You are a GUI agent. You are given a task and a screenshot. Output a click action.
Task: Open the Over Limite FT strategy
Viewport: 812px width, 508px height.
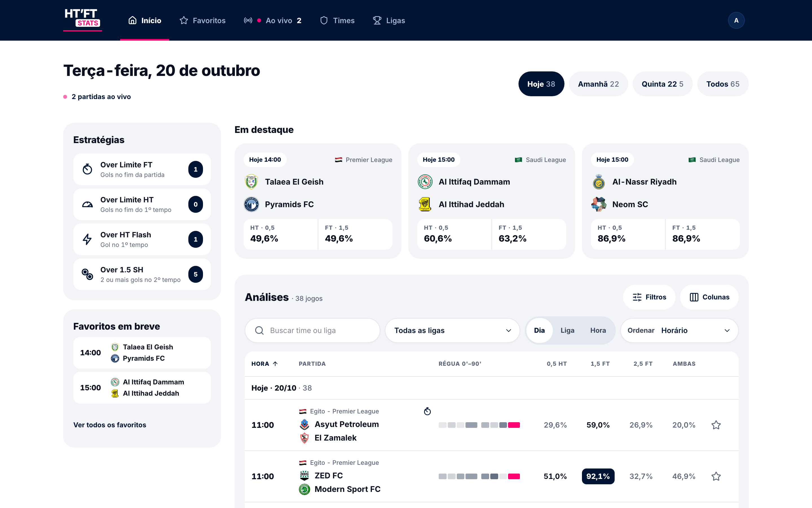tap(142, 169)
